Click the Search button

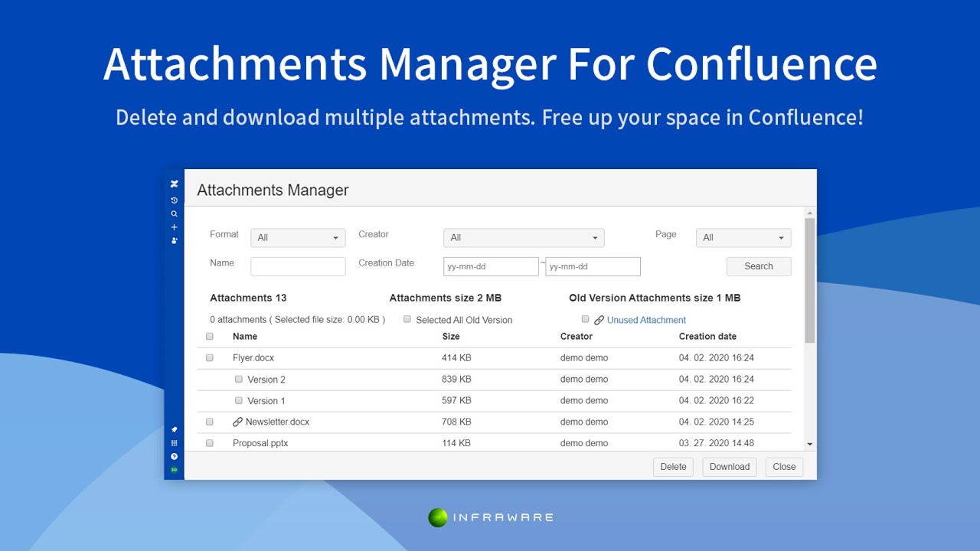click(759, 266)
